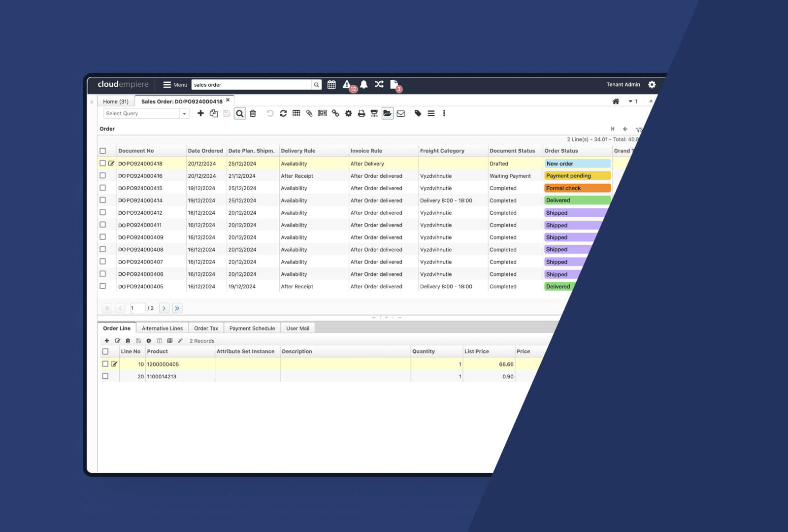Jump to last page of orders
The width and height of the screenshot is (788, 532).
177,308
